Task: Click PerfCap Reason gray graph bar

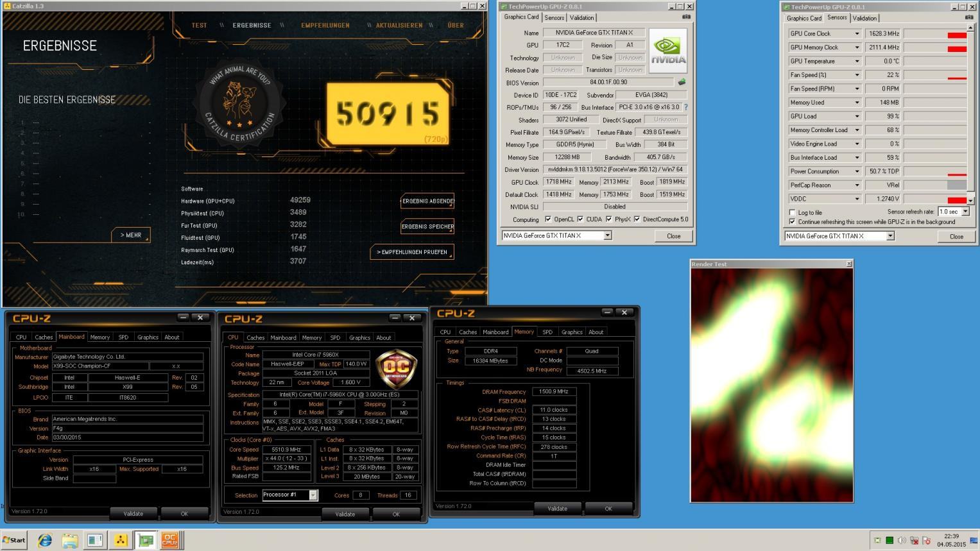Action: (x=957, y=185)
